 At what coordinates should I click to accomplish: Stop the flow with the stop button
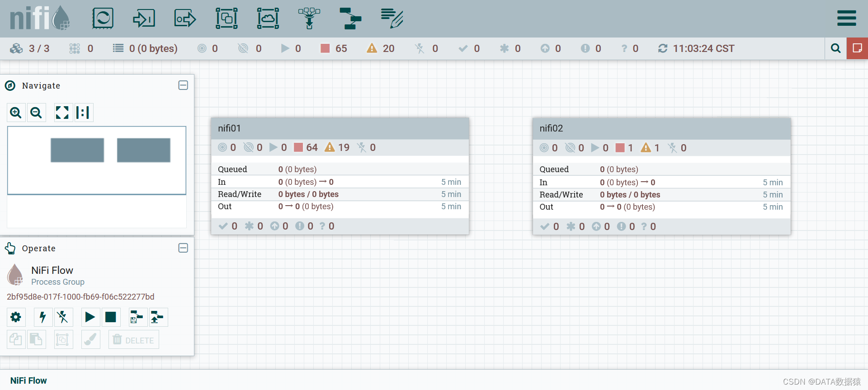(x=111, y=317)
